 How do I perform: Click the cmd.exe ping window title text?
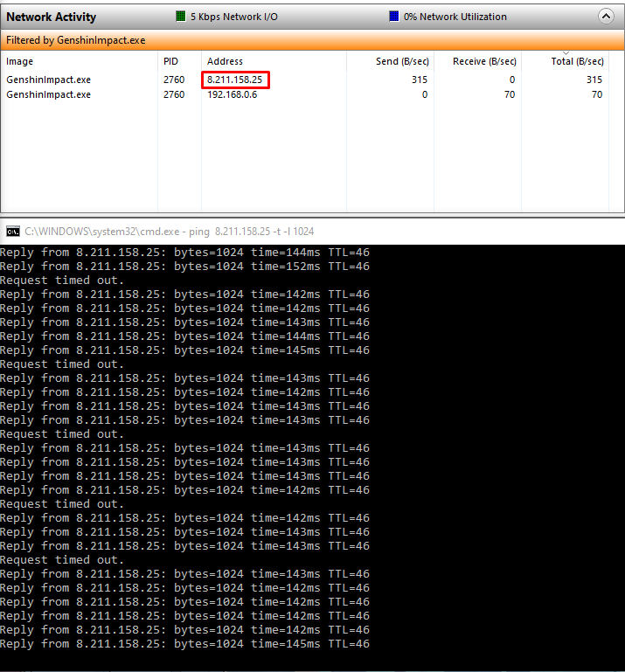(170, 232)
